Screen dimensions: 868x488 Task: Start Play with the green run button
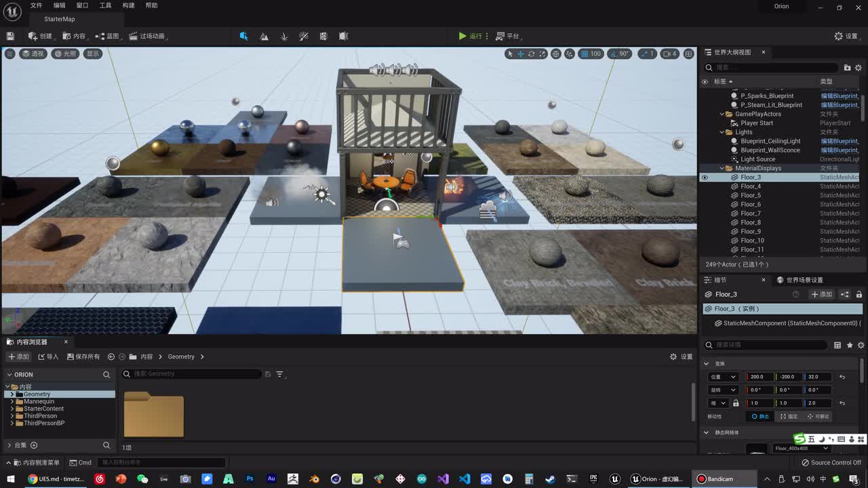tap(470, 36)
